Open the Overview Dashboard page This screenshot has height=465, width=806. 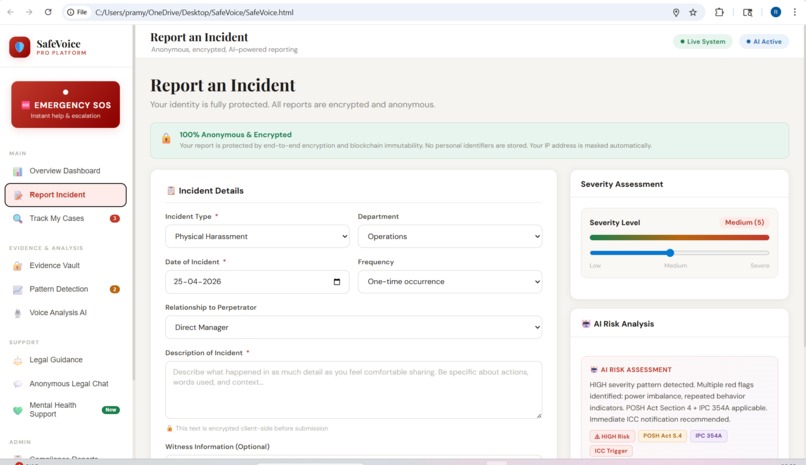point(65,171)
